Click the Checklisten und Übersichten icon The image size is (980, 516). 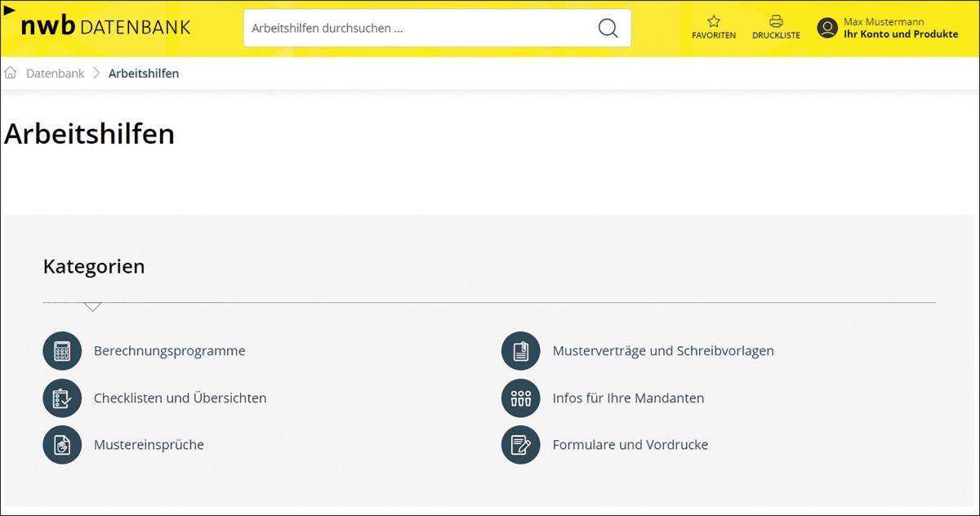[x=62, y=398]
